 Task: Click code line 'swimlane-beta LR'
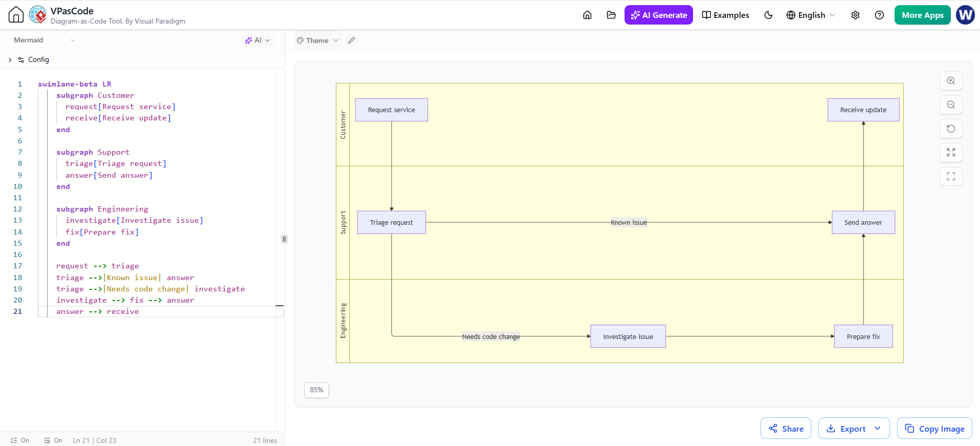pyautogui.click(x=75, y=84)
